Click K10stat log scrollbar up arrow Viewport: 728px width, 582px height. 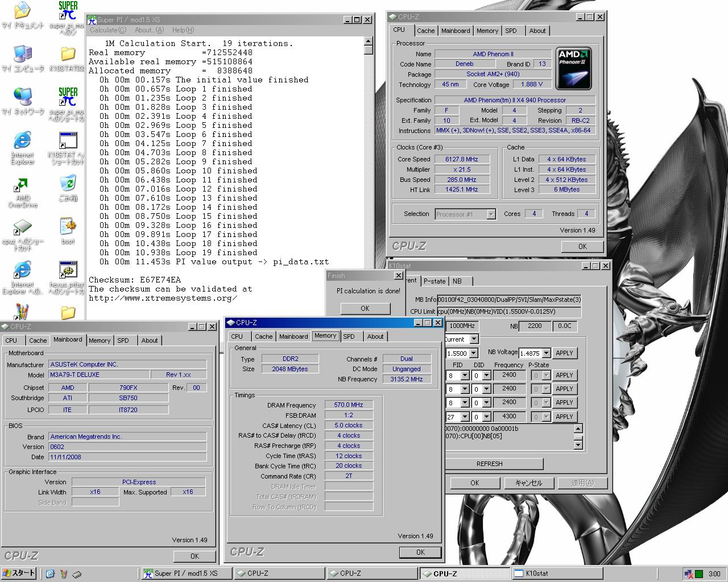578,429
